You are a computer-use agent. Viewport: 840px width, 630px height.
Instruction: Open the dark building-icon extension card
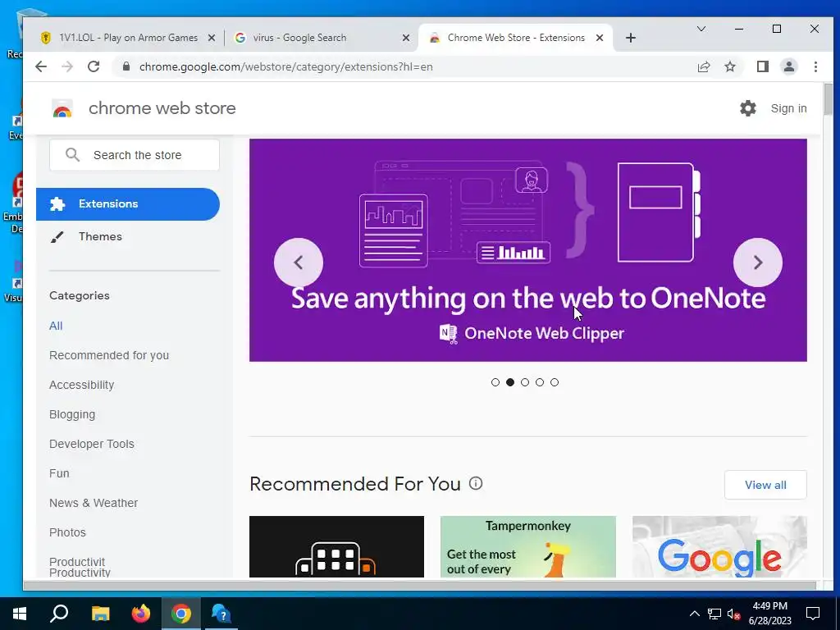pos(336,546)
